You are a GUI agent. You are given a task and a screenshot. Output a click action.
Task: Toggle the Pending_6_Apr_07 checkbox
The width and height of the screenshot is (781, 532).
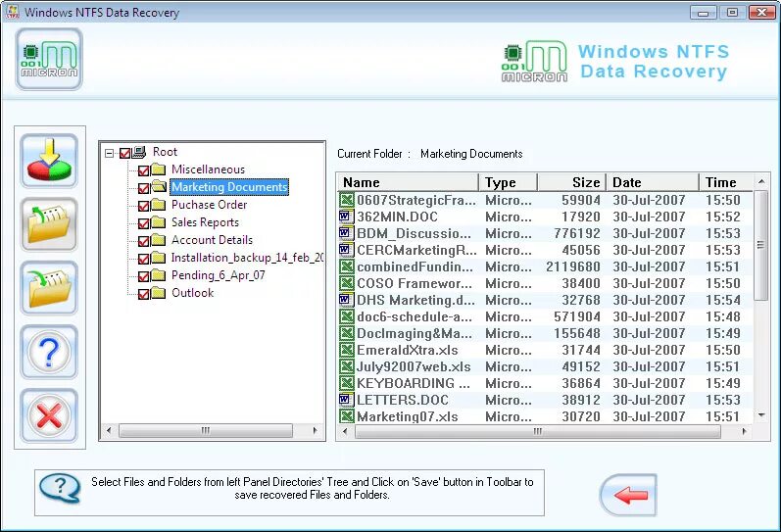(143, 276)
